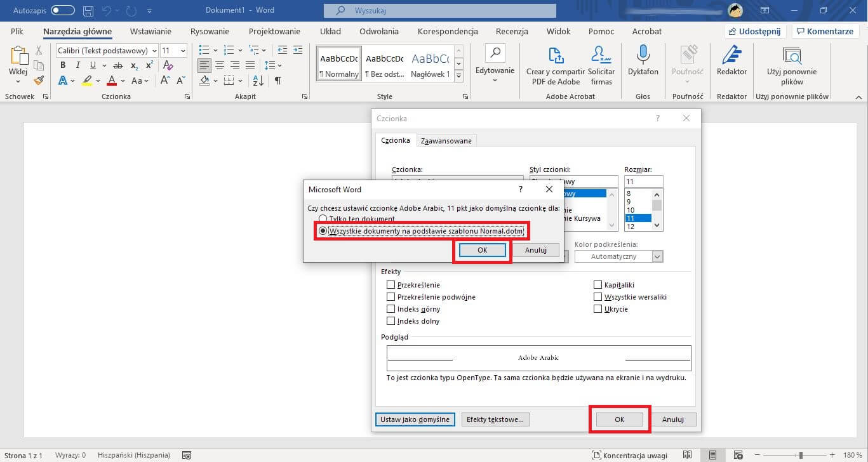Toggle the Autozapis switch
Screen dimensions: 868x462
point(62,11)
